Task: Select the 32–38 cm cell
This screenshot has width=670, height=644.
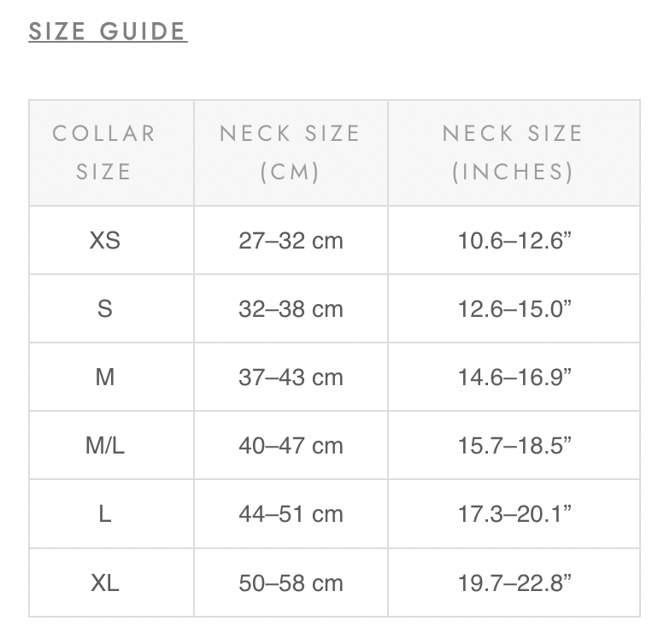Action: [x=291, y=308]
